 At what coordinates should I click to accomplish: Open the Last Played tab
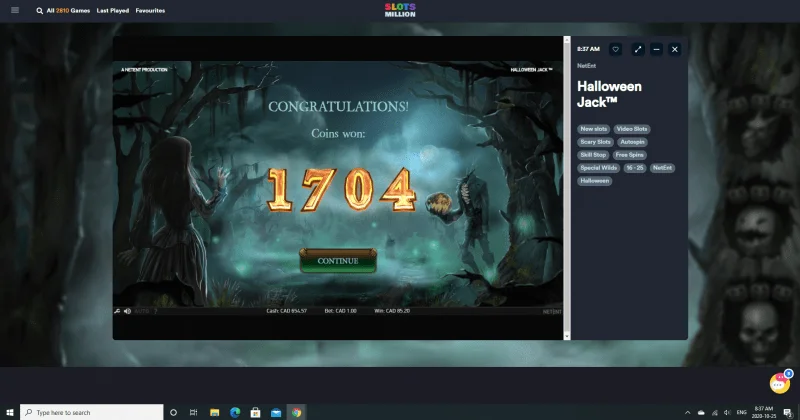tap(113, 11)
